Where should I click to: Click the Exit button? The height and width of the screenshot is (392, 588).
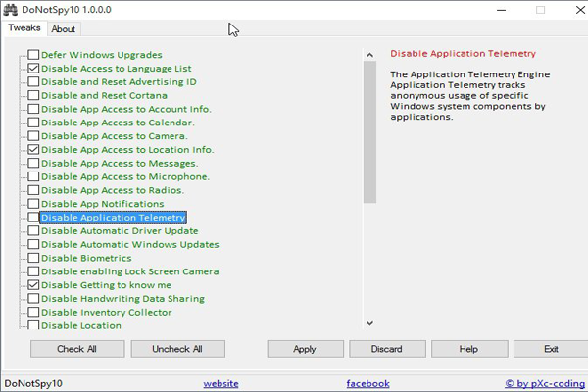[x=551, y=349]
